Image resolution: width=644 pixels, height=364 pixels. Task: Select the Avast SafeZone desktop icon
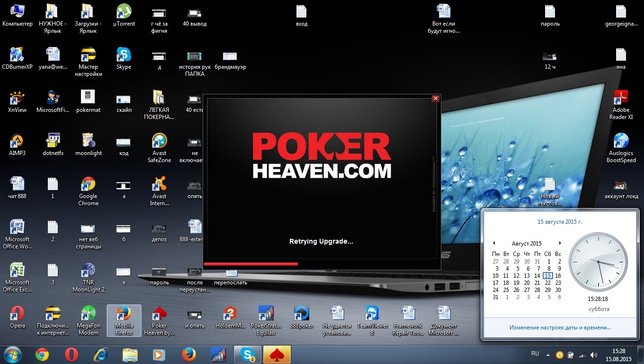tap(159, 148)
